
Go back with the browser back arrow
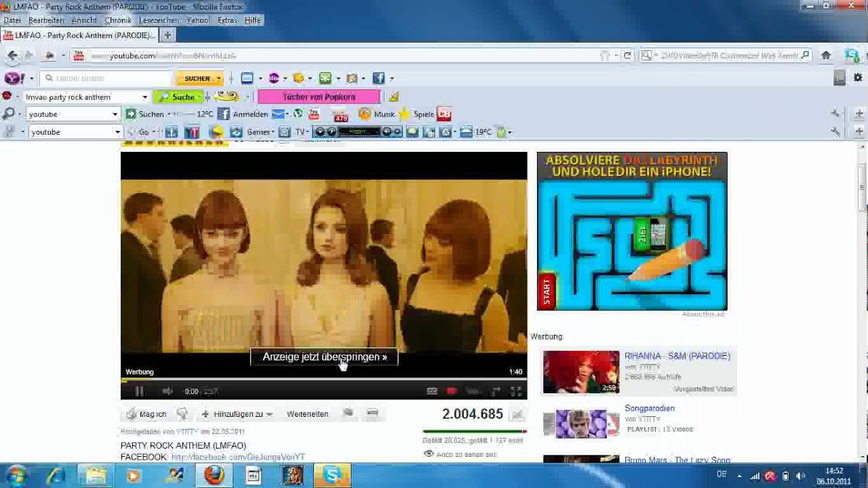[12, 56]
